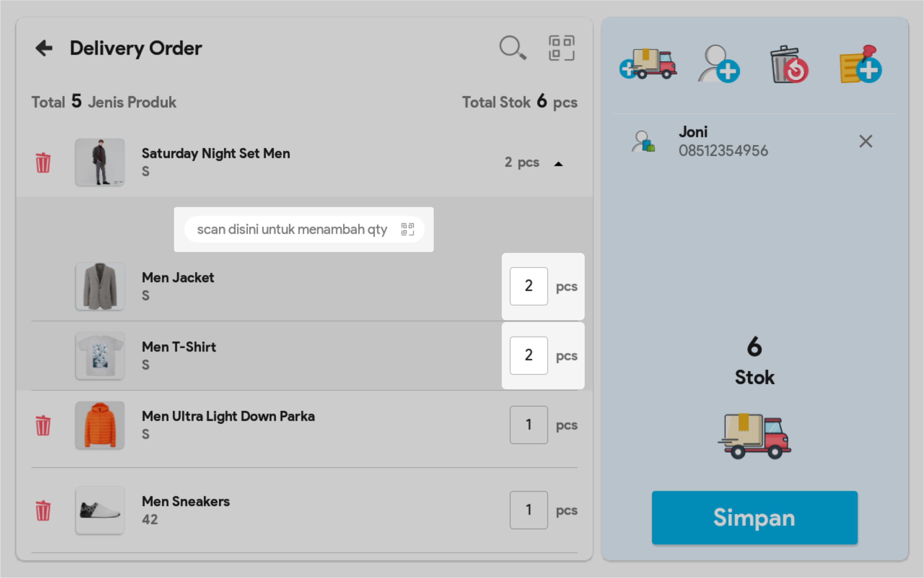Remove customer Joni from the order

[x=865, y=141]
